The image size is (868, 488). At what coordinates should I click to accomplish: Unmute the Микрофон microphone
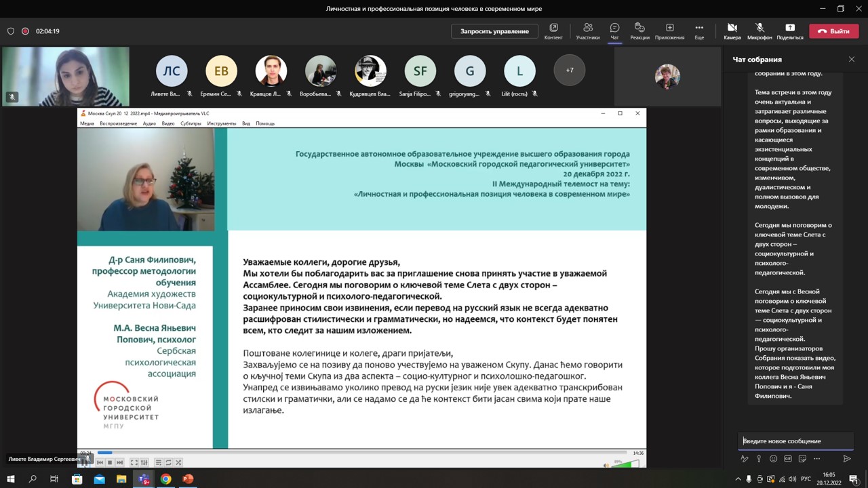pos(759,30)
